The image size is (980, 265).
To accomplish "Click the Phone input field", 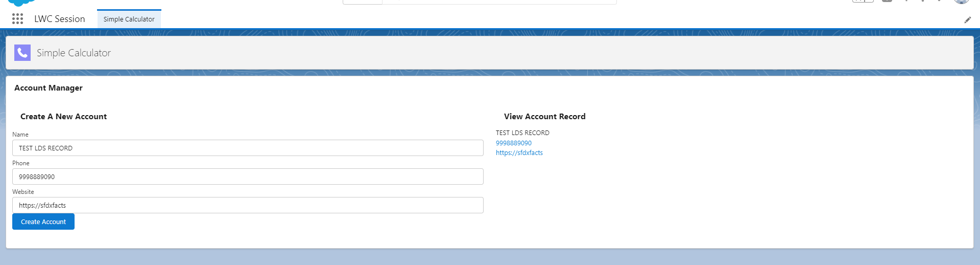I will (x=248, y=176).
